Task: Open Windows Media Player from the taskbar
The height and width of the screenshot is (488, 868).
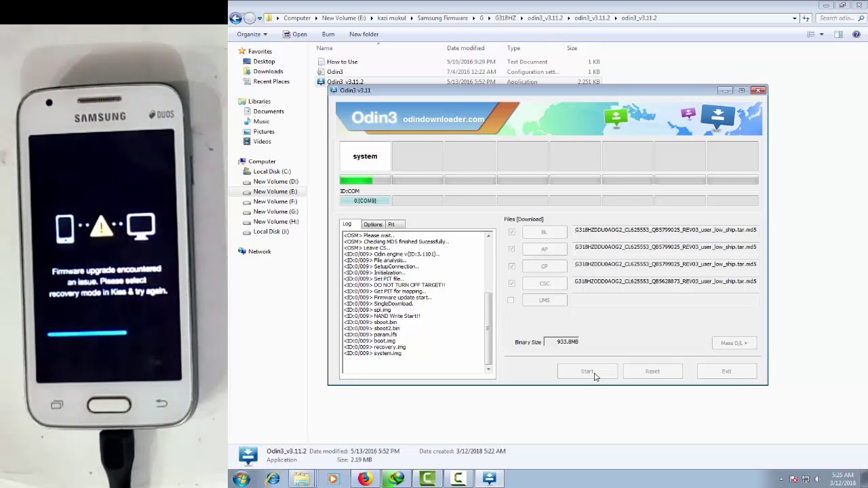Action: (332, 479)
